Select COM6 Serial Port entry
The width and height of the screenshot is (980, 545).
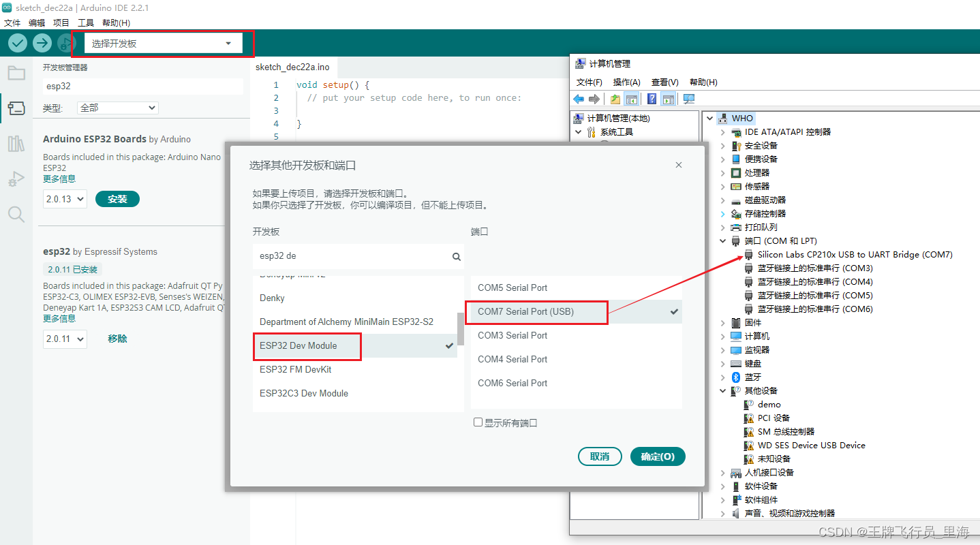[577, 383]
